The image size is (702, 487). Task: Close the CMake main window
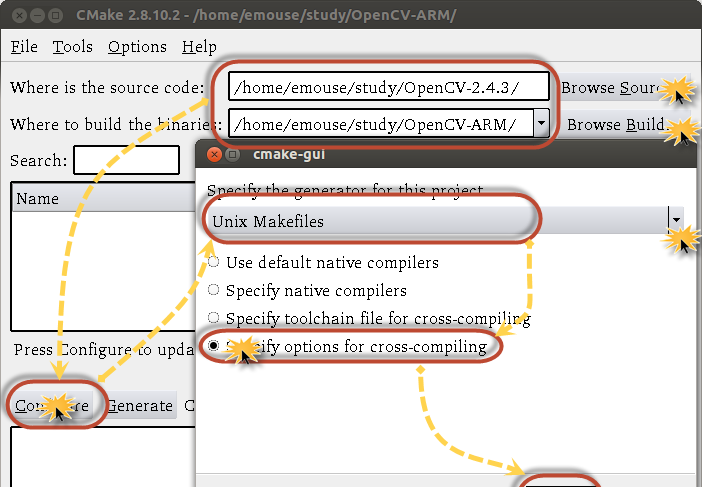point(19,16)
